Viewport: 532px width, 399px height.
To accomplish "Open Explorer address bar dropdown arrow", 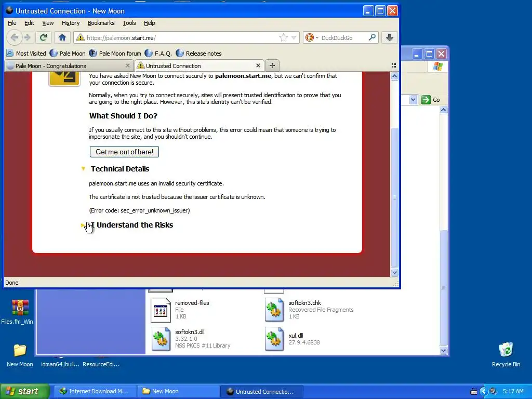I will [413, 100].
